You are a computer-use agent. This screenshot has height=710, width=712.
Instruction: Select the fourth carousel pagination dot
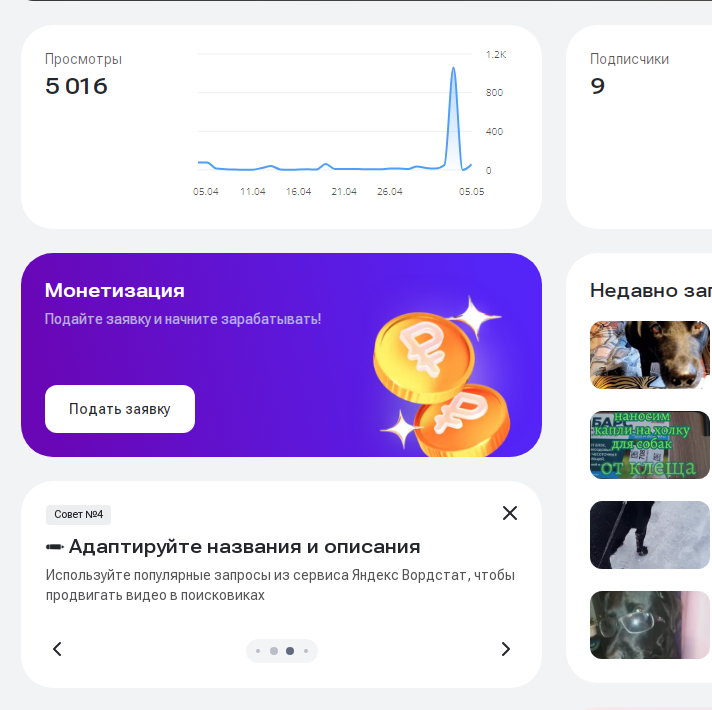[x=306, y=651]
